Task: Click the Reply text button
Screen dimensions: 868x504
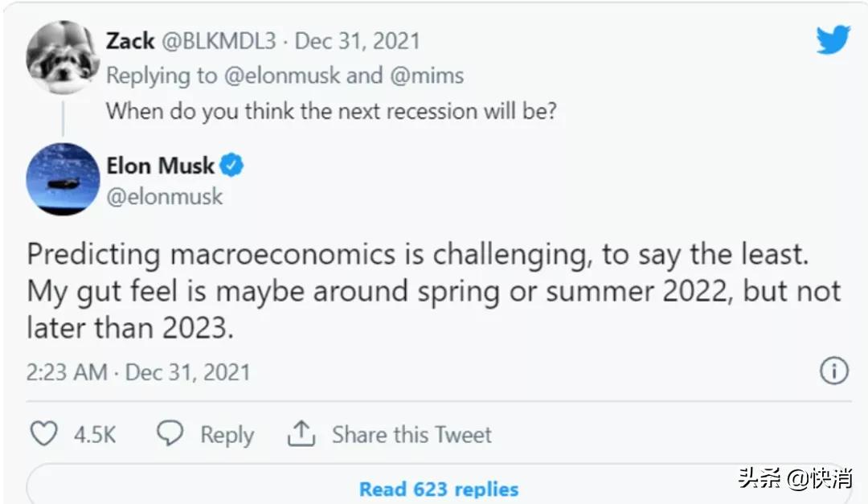Action: 227,435
